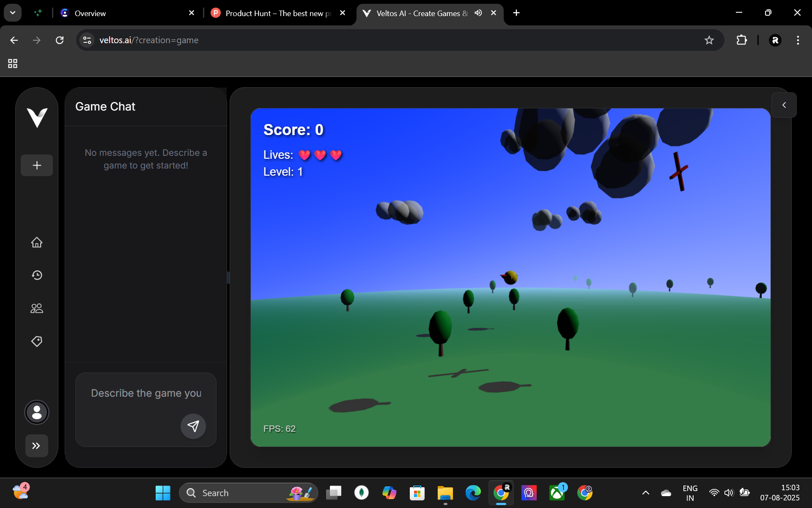
Task: Collapse game panel with left chevron
Action: [784, 105]
